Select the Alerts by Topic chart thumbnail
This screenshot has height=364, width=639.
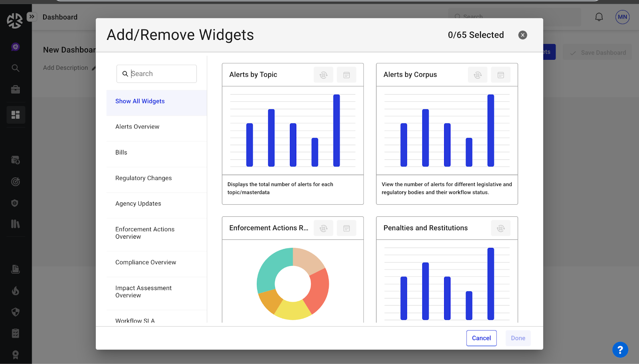(293, 131)
